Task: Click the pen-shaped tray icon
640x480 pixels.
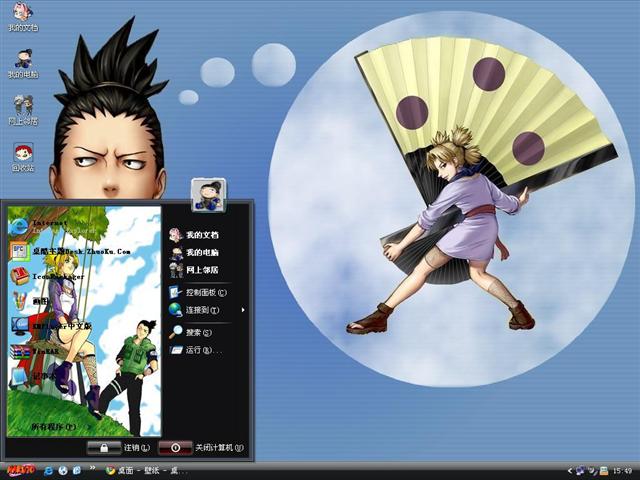Action: coord(592,471)
